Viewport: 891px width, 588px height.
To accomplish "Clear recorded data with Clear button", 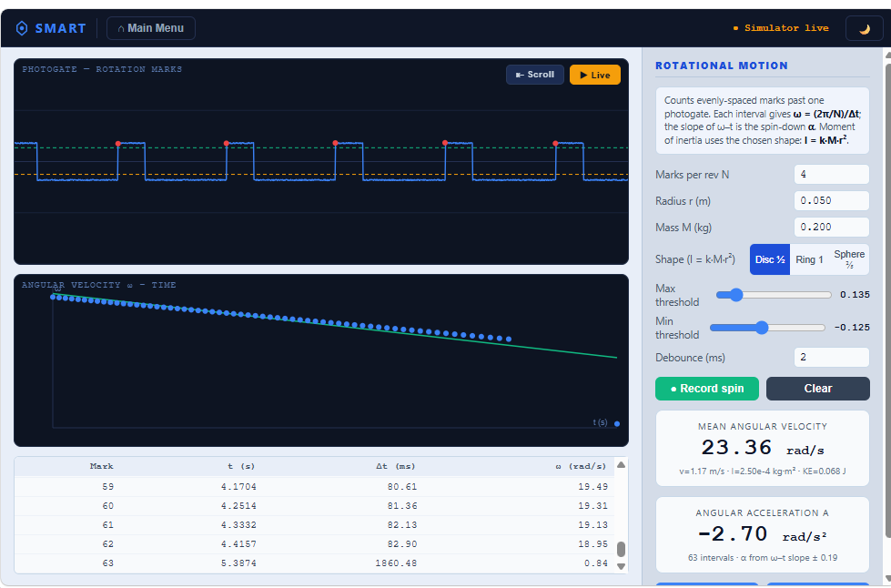I will [x=817, y=389].
